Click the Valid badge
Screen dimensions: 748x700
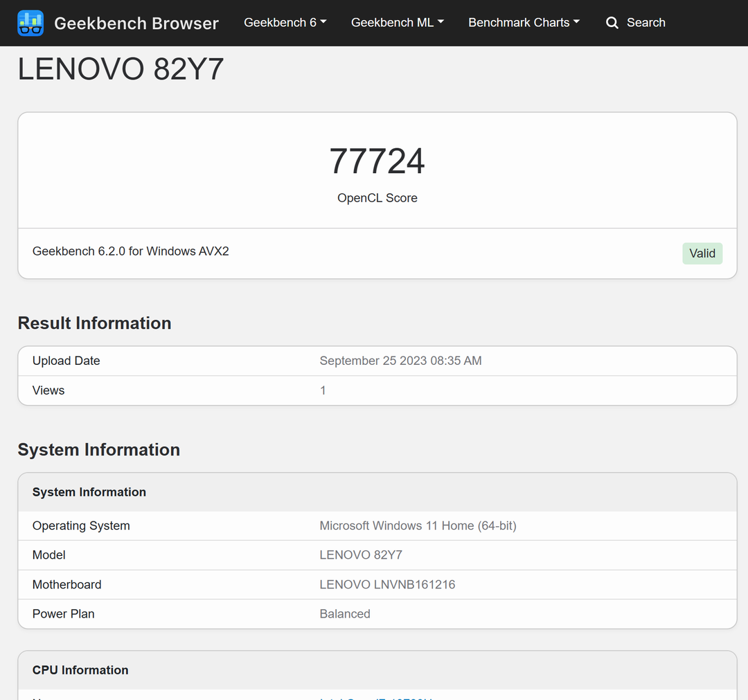pyautogui.click(x=702, y=253)
